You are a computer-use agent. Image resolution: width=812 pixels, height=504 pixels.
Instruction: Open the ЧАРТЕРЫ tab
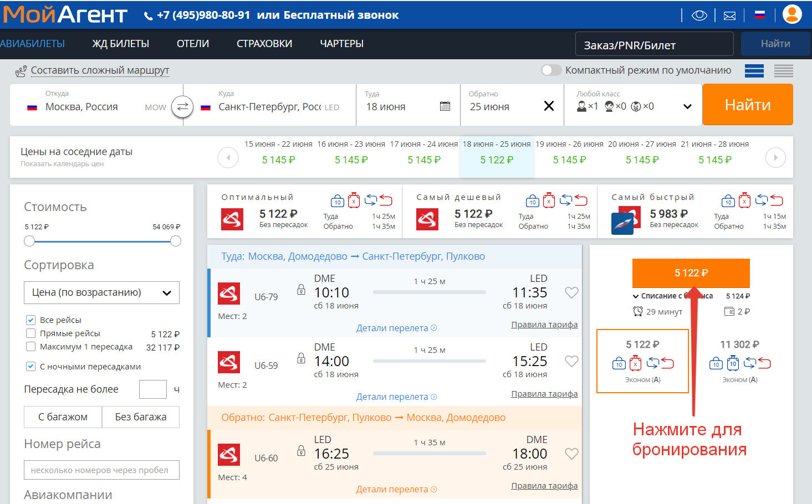click(x=341, y=44)
